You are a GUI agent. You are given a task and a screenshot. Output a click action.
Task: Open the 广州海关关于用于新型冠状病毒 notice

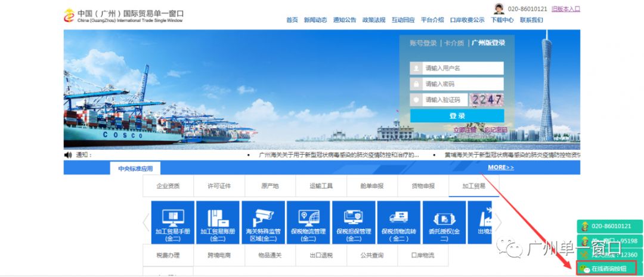point(339,155)
